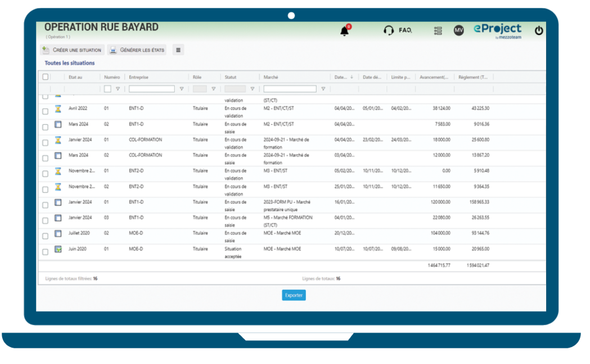Click the filter funnel for Numéro column
The height and width of the screenshot is (364, 590).
click(118, 89)
